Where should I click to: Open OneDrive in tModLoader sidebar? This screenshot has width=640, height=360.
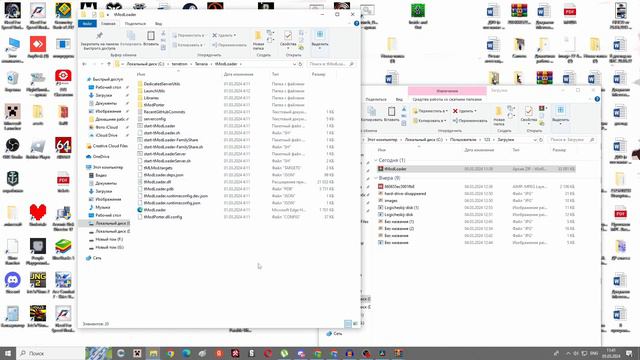pos(101,157)
